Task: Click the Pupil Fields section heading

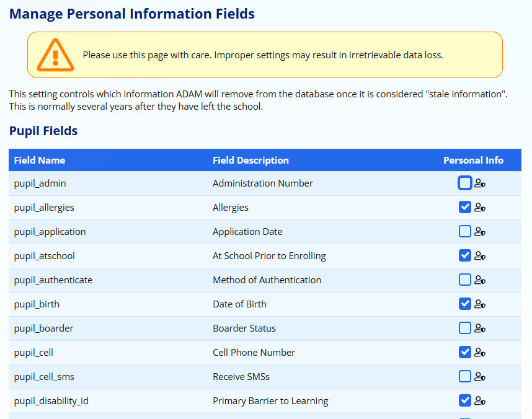Action: click(x=43, y=131)
